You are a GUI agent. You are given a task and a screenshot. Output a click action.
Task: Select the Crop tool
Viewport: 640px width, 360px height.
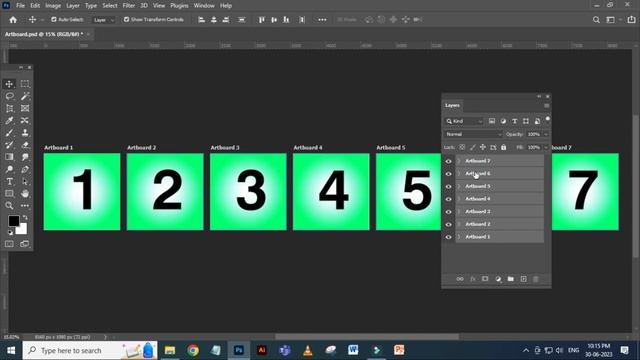(x=9, y=109)
